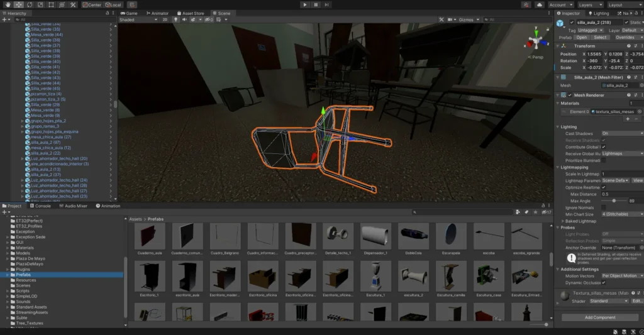Open the Account dropdown
The height and width of the screenshot is (335, 644).
click(560, 4)
